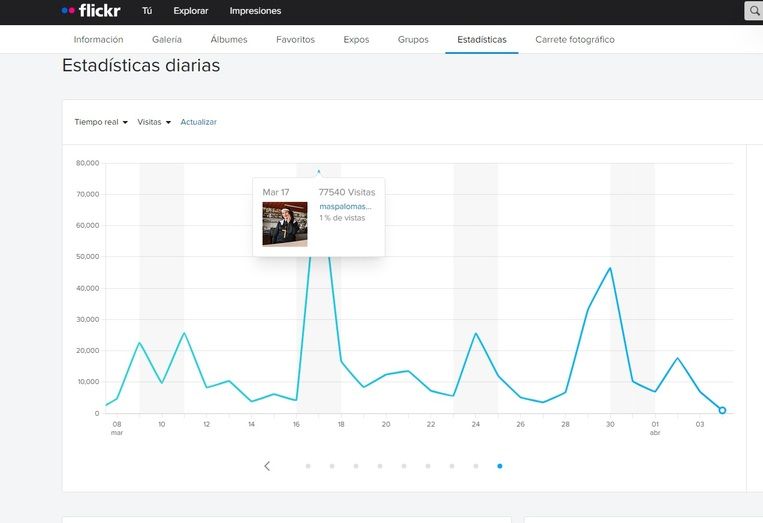Click the Actualizar link

[198, 122]
